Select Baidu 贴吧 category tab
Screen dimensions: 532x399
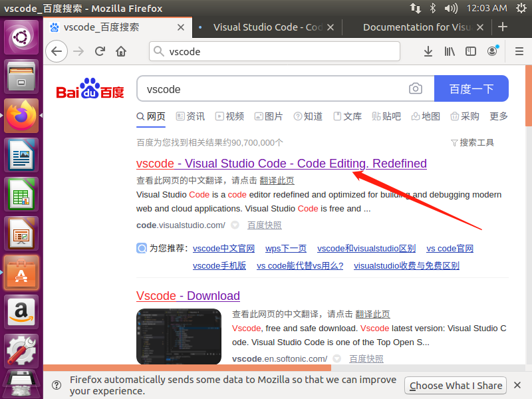(386, 116)
